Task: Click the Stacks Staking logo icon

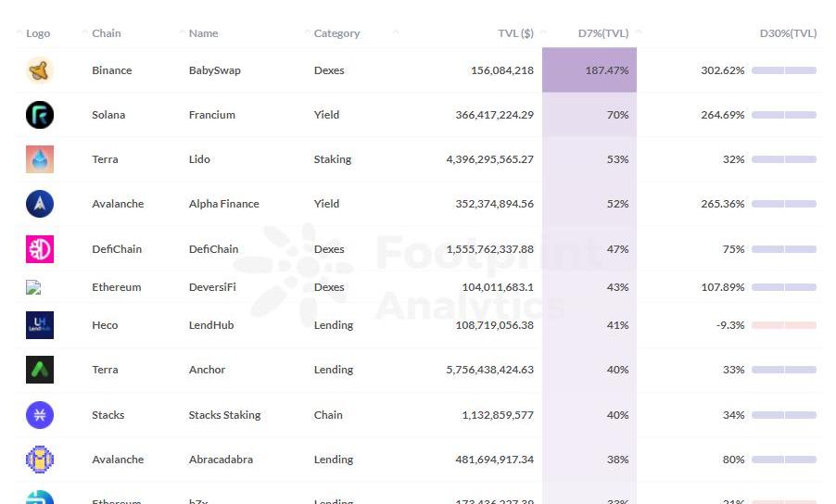Action: tap(39, 415)
